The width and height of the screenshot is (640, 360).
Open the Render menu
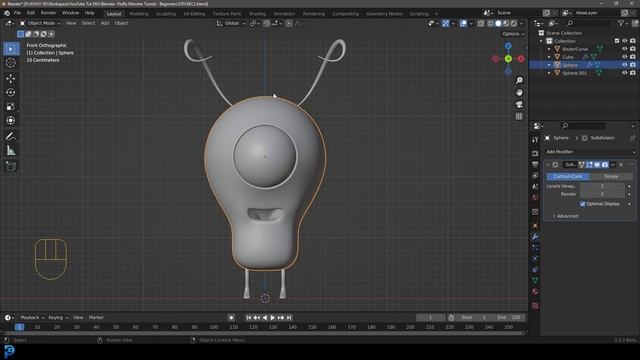[49, 13]
